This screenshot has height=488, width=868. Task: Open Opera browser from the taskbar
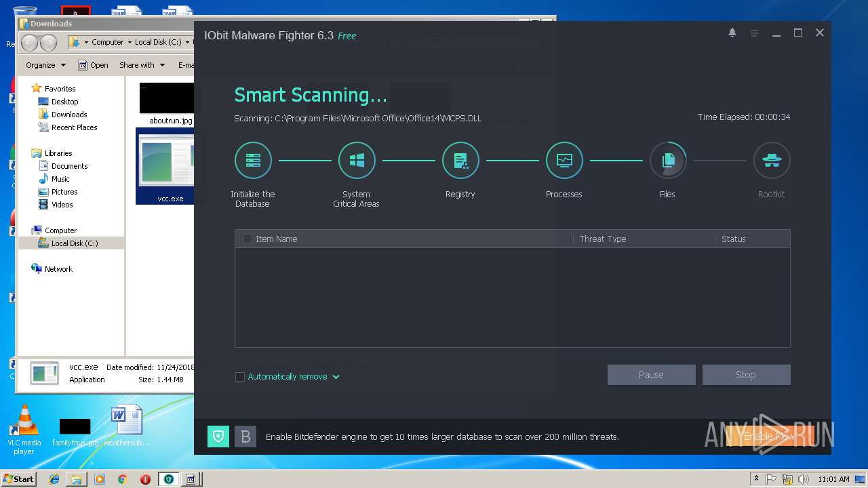[145, 479]
